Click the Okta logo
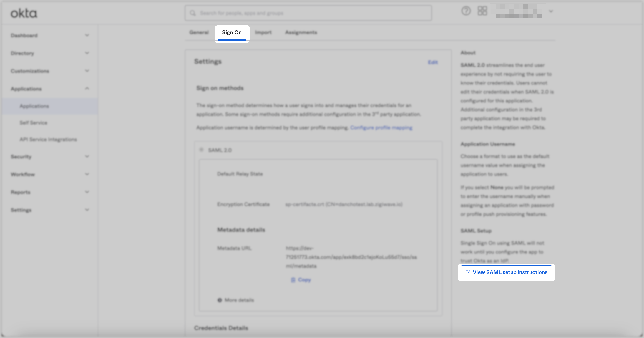 tap(24, 13)
